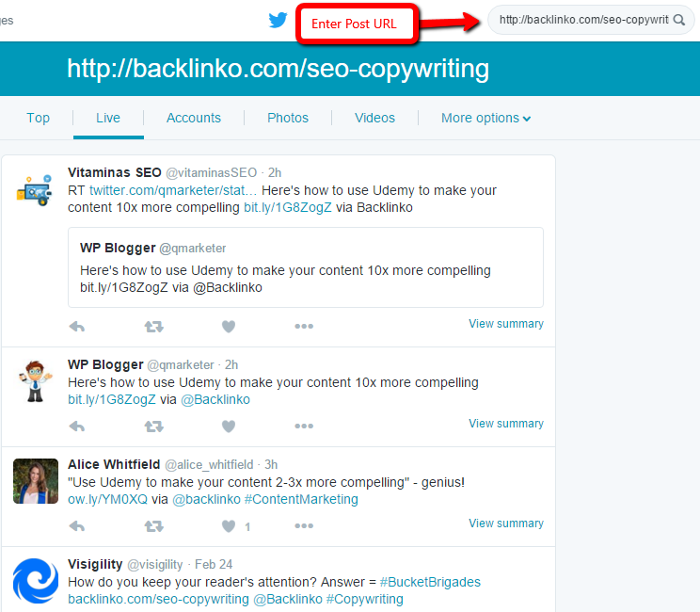Viewport: 700px width, 612px height.
Task: Click the Vitaminas SEO avatar
Action: [x=36, y=190]
